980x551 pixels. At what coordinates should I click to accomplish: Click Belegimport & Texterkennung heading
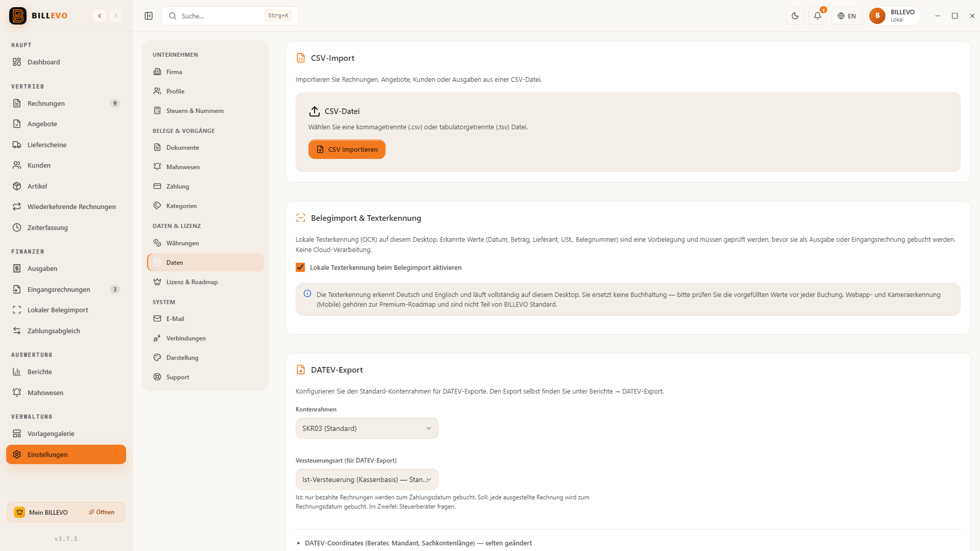pos(366,218)
